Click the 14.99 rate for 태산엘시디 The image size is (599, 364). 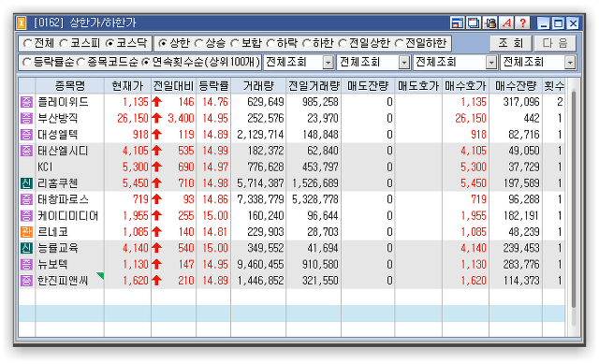click(215, 151)
